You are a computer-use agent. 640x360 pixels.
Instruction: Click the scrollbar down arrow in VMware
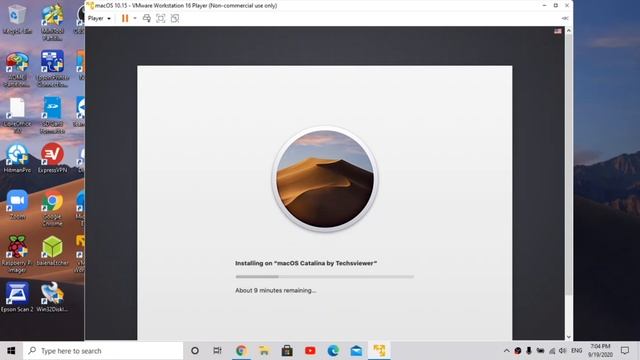(569, 337)
